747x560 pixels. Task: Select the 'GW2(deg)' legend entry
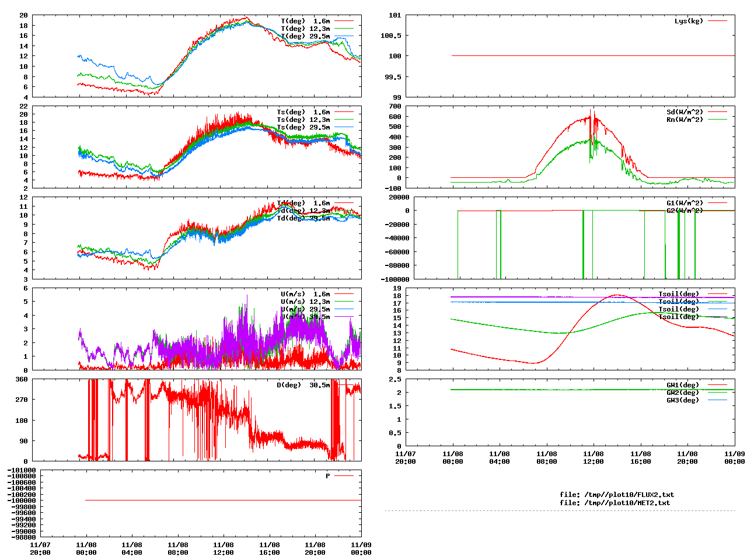pos(683,393)
